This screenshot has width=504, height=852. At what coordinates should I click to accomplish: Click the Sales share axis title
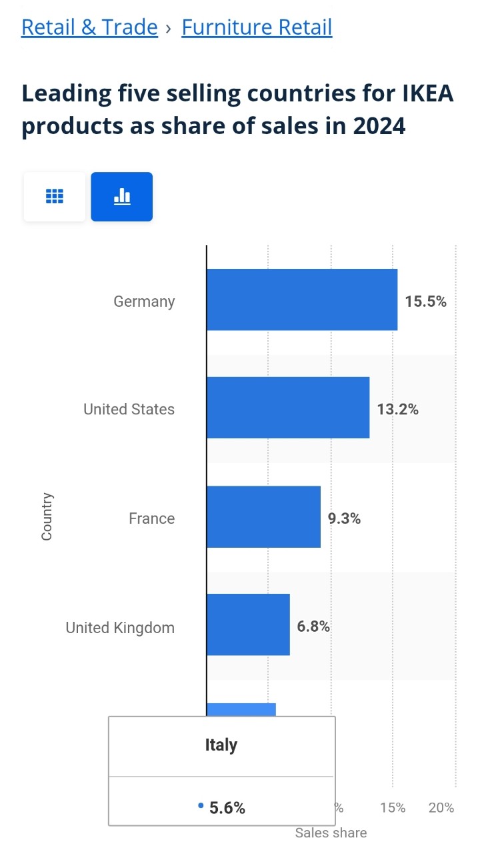pos(331,833)
